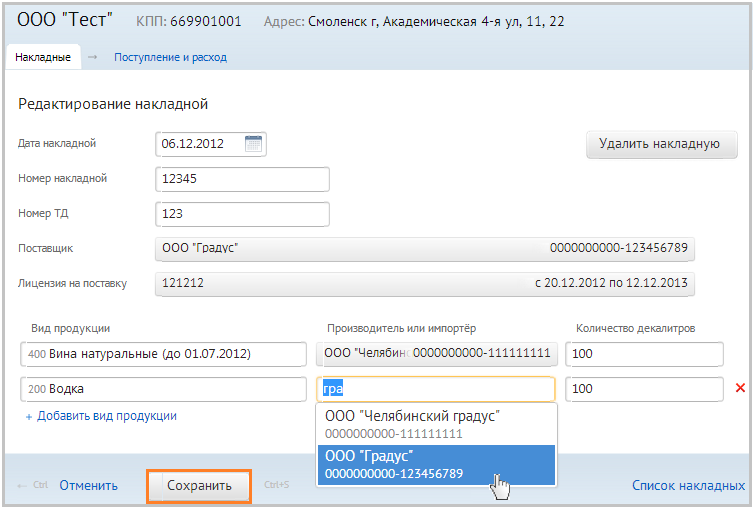Switch to the Накладные tab
The width and height of the screenshot is (754, 508).
point(43,57)
